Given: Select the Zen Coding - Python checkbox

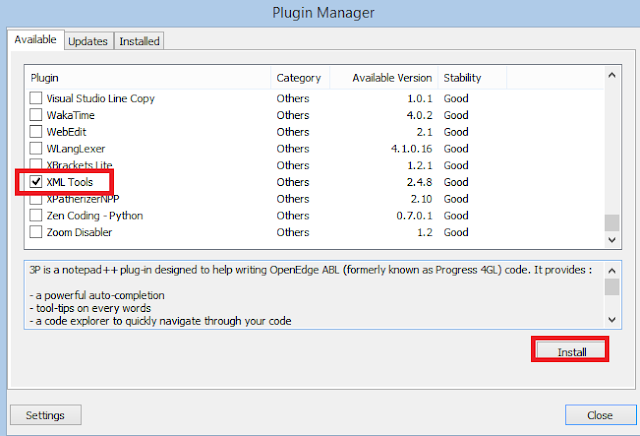Looking at the screenshot, I should [37, 215].
